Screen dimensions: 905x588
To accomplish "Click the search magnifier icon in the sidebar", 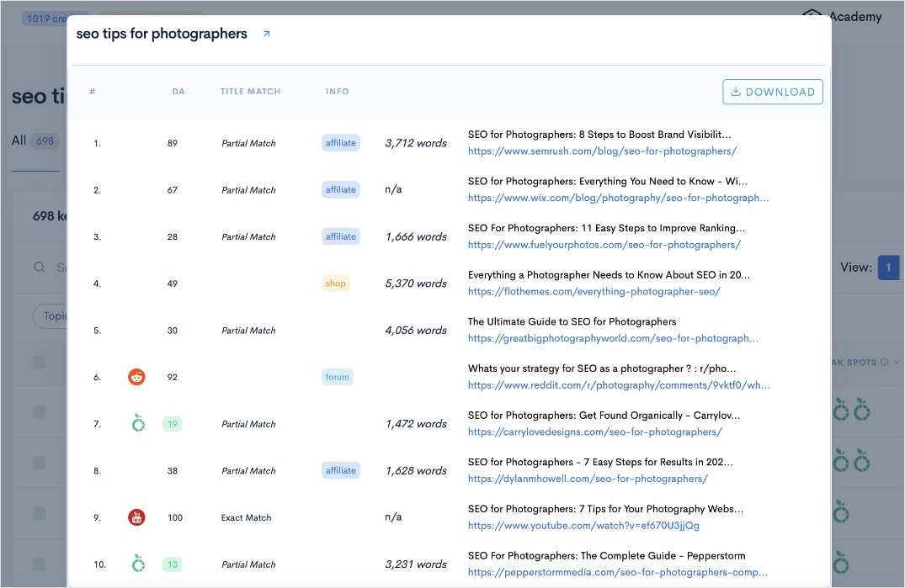I will pos(40,267).
